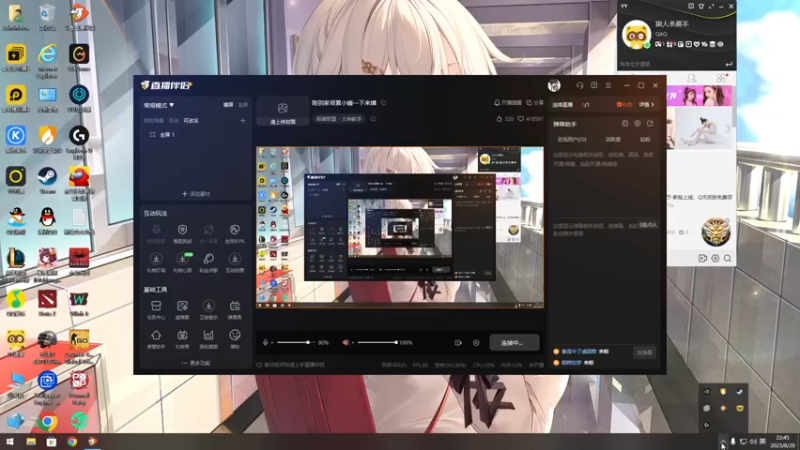Open the 弹幕助手 settings gear icon
The height and width of the screenshot is (450, 800).
click(637, 123)
